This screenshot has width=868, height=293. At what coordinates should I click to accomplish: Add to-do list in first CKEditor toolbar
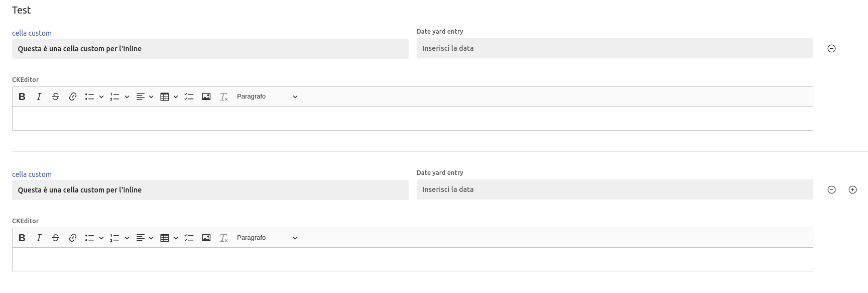pos(189,96)
